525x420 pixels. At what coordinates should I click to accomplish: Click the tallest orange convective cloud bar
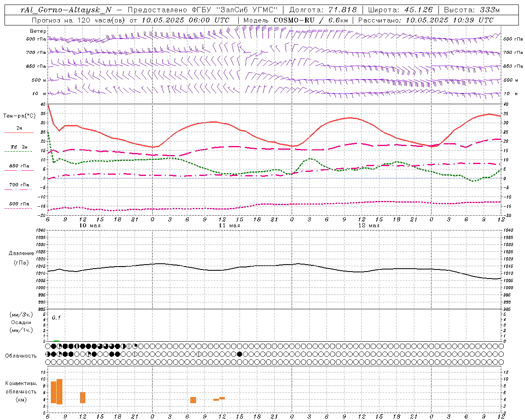tap(59, 392)
